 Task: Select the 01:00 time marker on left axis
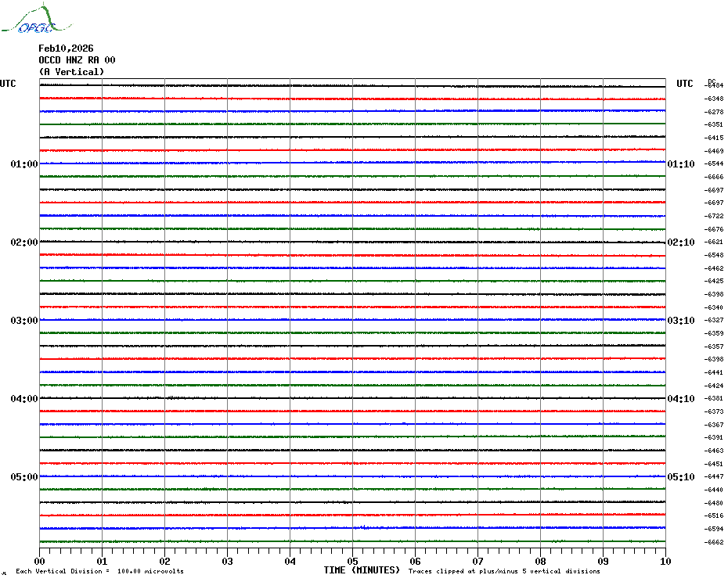click(24, 164)
